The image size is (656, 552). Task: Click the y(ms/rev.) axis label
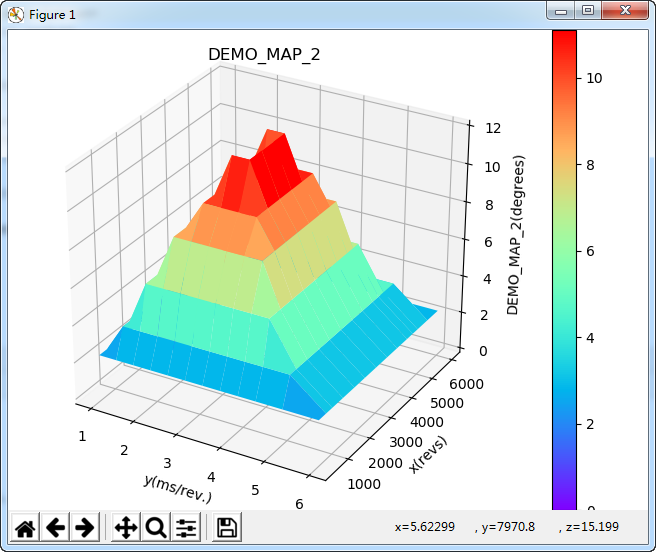point(178,488)
